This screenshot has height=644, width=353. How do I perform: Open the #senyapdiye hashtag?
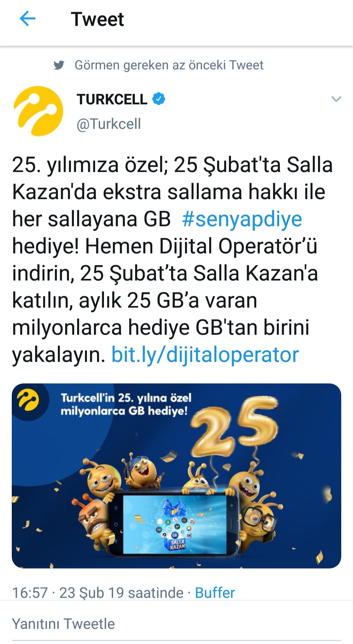[242, 219]
